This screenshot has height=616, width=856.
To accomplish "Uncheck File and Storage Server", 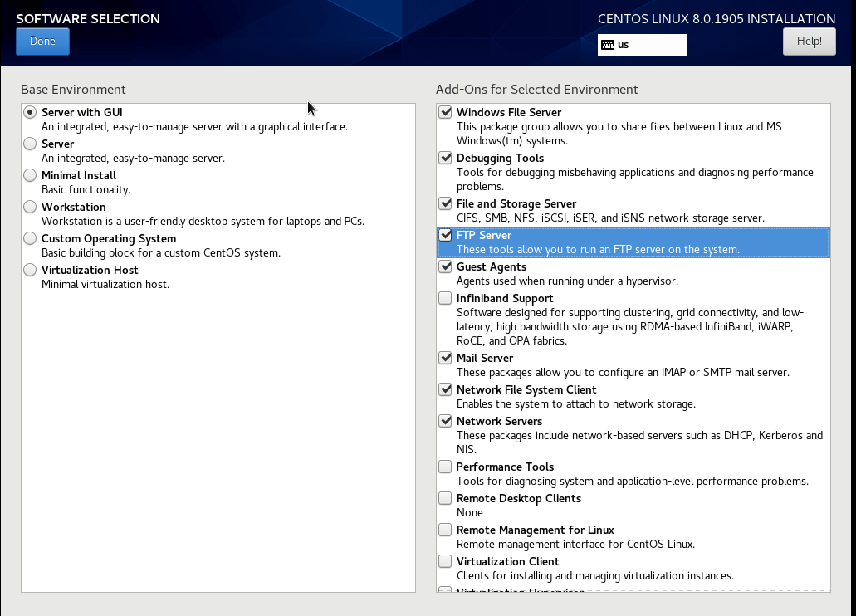I will [444, 203].
